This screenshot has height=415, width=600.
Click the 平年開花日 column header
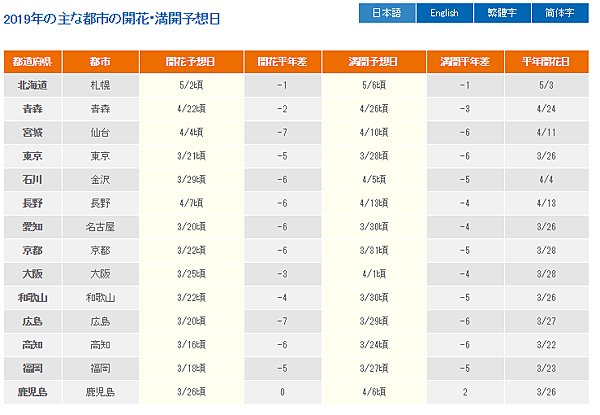[546, 62]
